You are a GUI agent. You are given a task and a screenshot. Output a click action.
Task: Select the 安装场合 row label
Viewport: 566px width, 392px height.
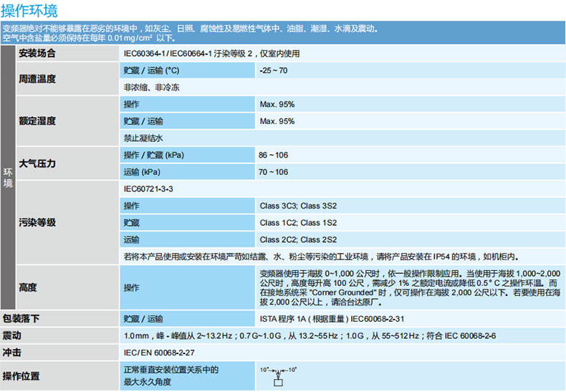[x=37, y=54]
